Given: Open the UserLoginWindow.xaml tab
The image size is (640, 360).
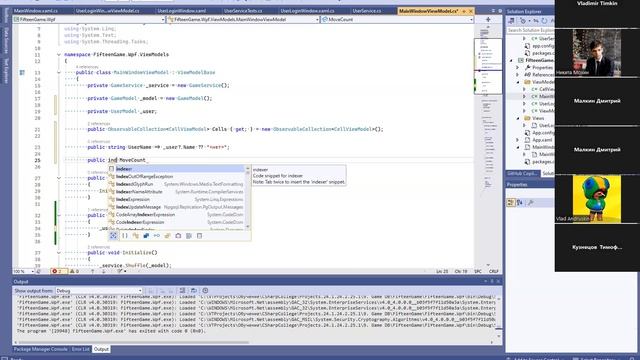Looking at the screenshot, I should (182, 11).
